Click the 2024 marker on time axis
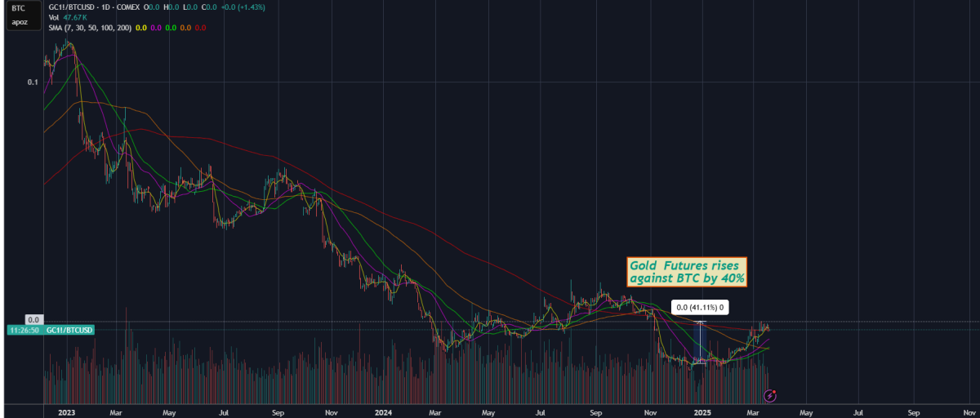The image size is (980, 418). pyautogui.click(x=384, y=412)
